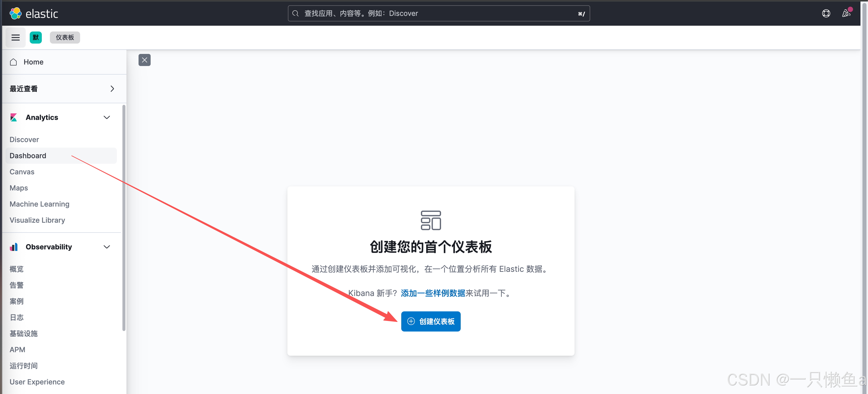Toggle the hamburger navigation menu
The height and width of the screenshot is (394, 868).
coord(16,38)
